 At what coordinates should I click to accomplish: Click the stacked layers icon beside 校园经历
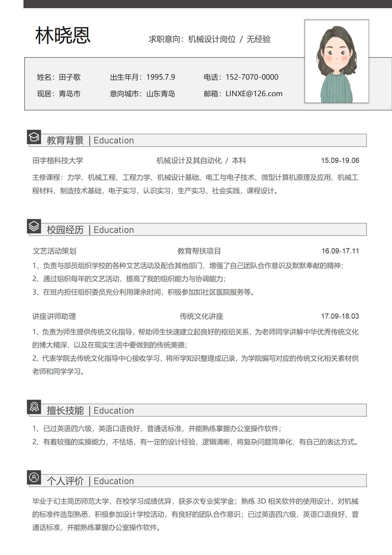[34, 226]
